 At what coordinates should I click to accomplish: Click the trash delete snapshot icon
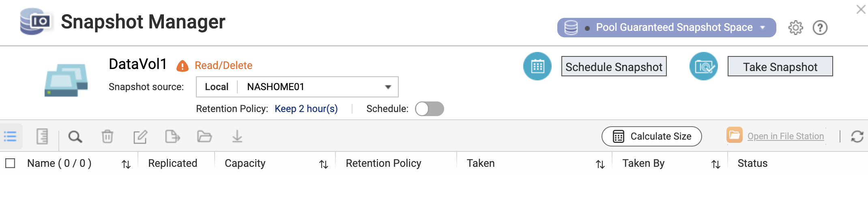click(107, 136)
